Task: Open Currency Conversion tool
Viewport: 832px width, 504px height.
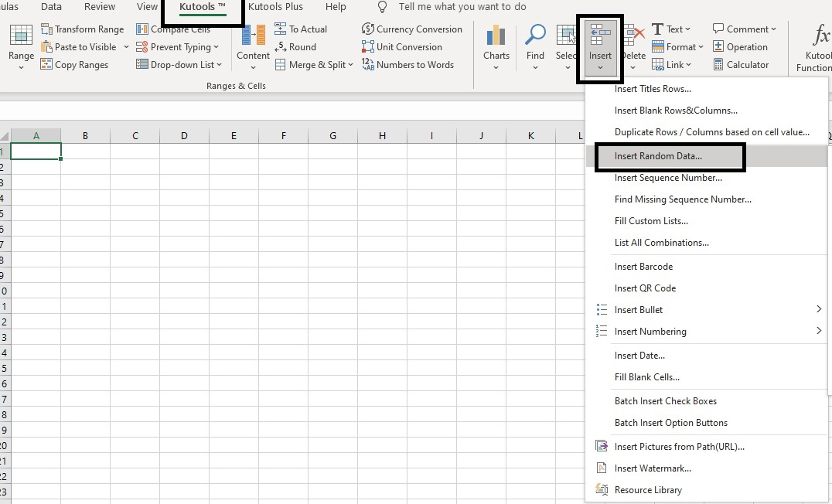Action: (x=412, y=29)
